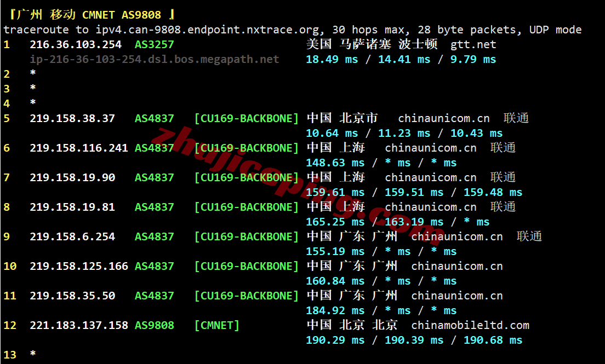Click IP address 219.158.6.254

point(72,237)
